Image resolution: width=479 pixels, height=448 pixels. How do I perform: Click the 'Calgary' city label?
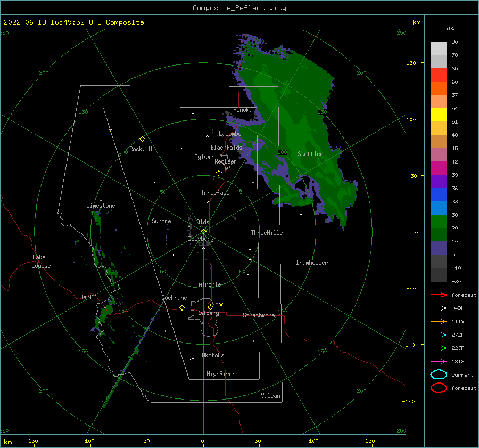(208, 313)
